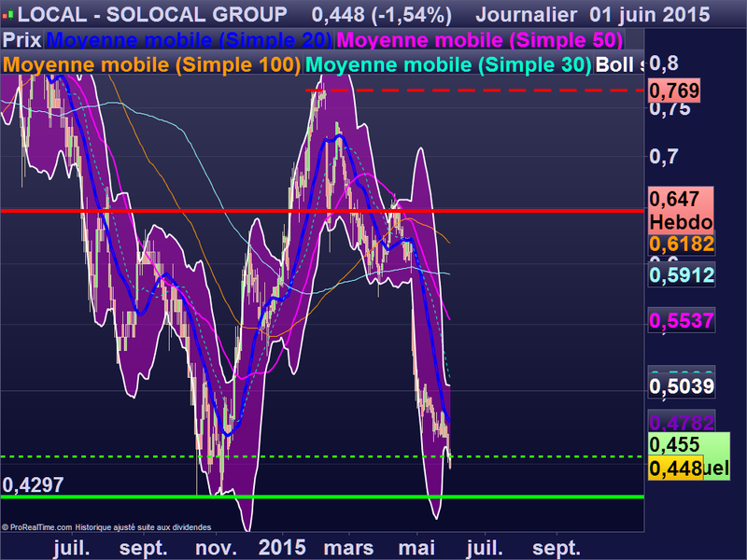Image resolution: width=747 pixels, height=560 pixels.
Task: Click the mars label on time axis
Action: (x=348, y=548)
